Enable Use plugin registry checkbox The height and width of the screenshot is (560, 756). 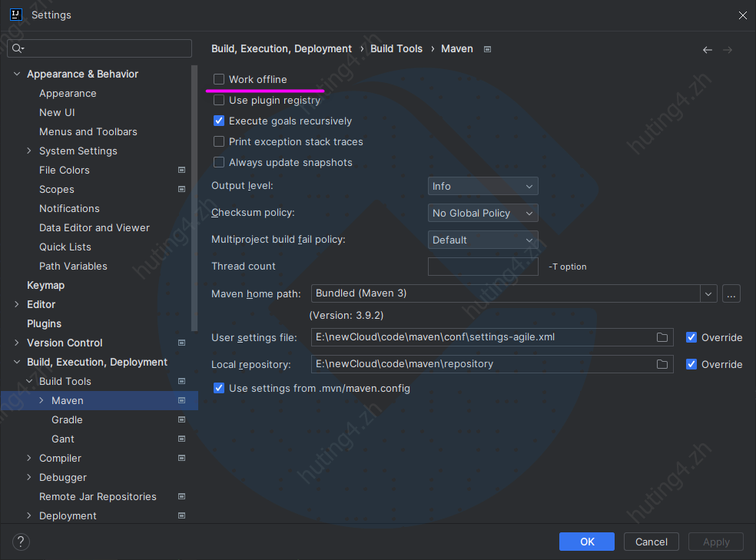(219, 100)
